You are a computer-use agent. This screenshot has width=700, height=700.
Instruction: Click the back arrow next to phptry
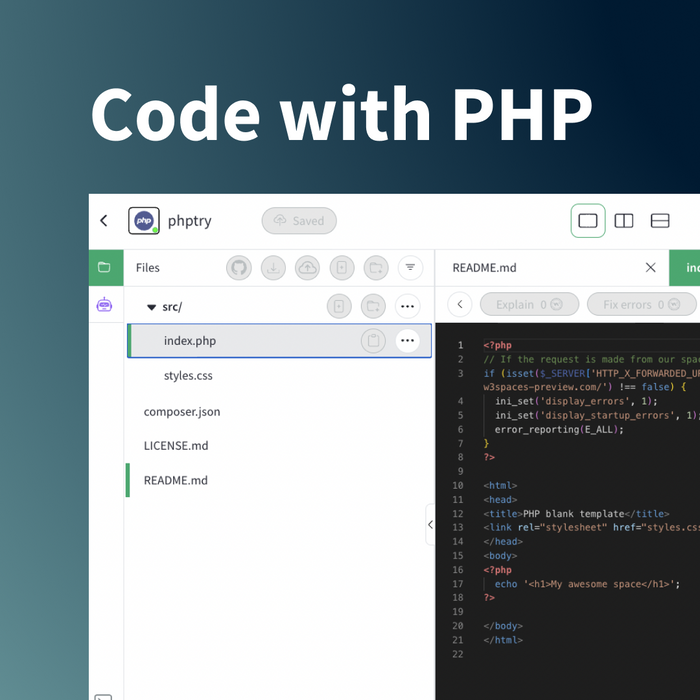[x=104, y=221]
